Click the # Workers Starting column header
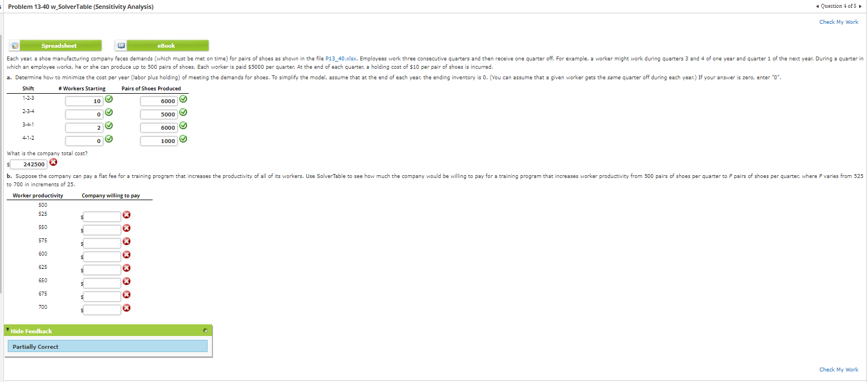 [82, 89]
